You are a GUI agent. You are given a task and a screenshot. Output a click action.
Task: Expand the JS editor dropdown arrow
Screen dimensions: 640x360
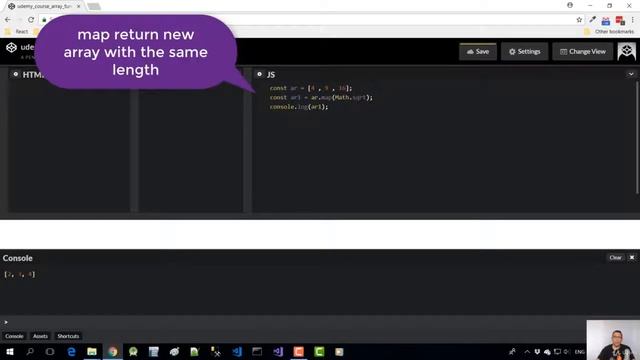(631, 74)
